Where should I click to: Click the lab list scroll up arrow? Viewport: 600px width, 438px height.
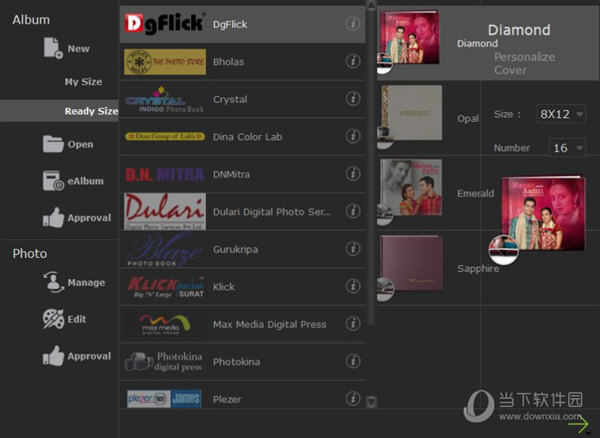371,5
